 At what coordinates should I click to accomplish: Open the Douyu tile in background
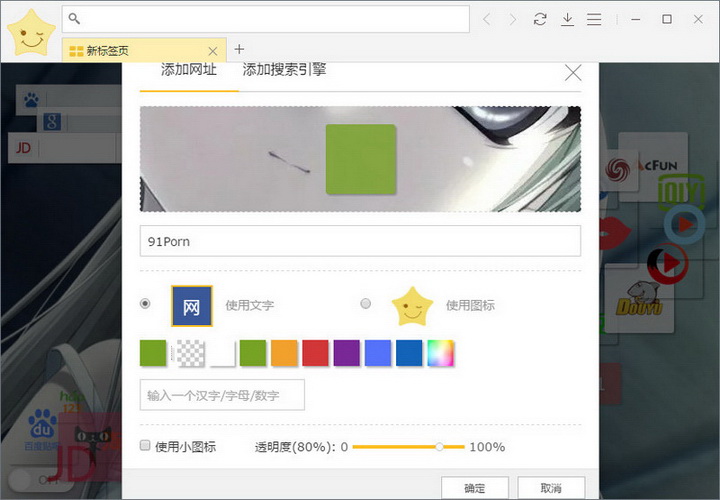pyautogui.click(x=640, y=298)
